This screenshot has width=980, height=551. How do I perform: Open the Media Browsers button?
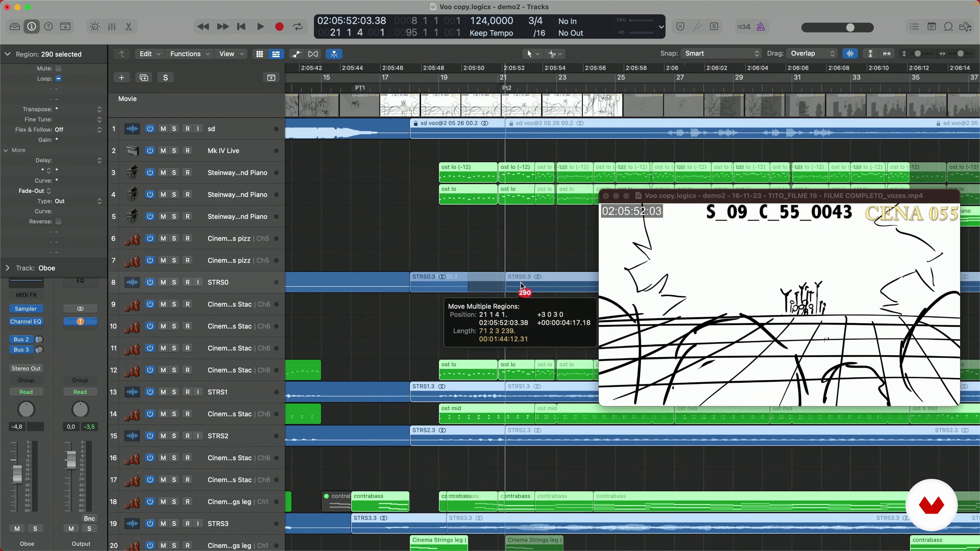[x=965, y=27]
